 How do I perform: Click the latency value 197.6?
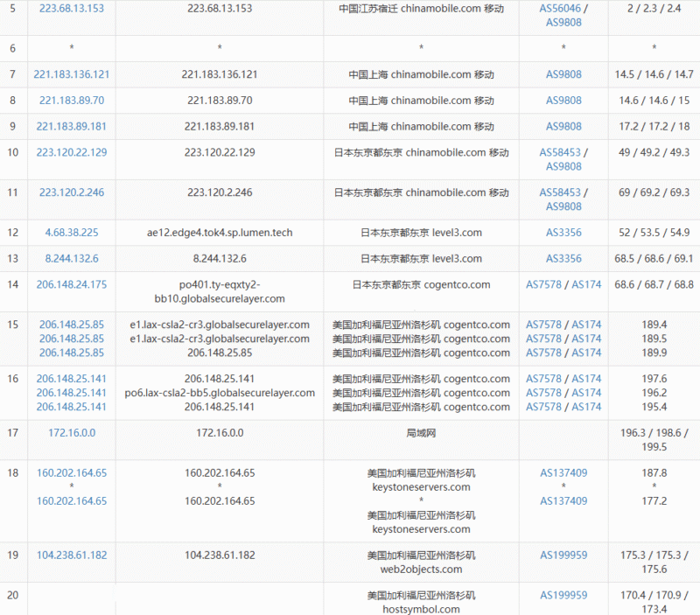654,379
